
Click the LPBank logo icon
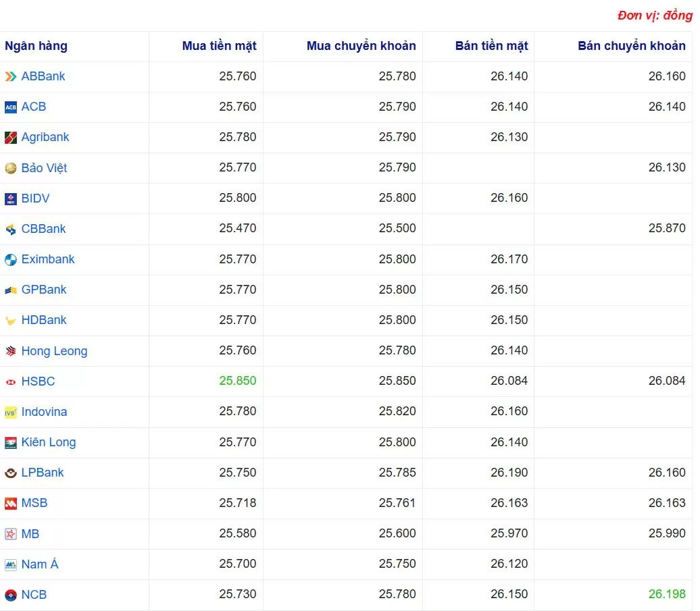11,473
